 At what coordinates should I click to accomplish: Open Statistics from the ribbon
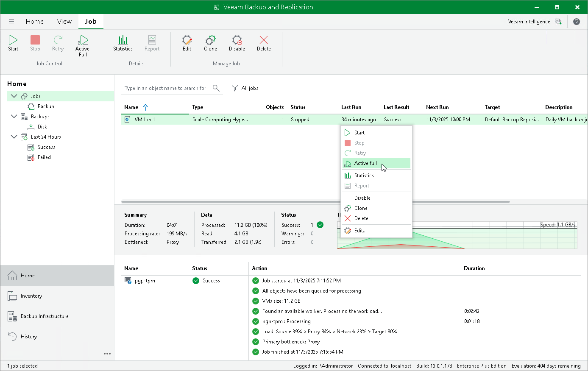pyautogui.click(x=123, y=40)
